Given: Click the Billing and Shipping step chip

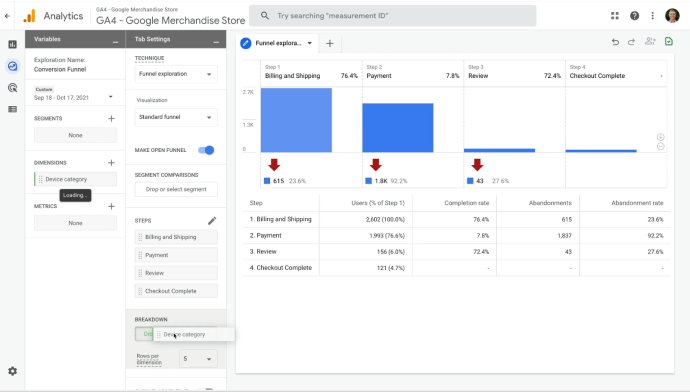Looking at the screenshot, I should point(176,237).
